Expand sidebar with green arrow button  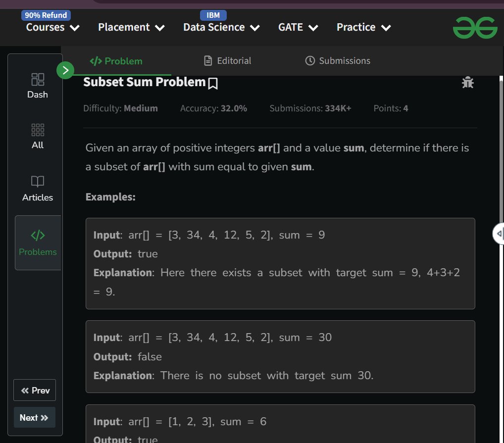[x=65, y=70]
